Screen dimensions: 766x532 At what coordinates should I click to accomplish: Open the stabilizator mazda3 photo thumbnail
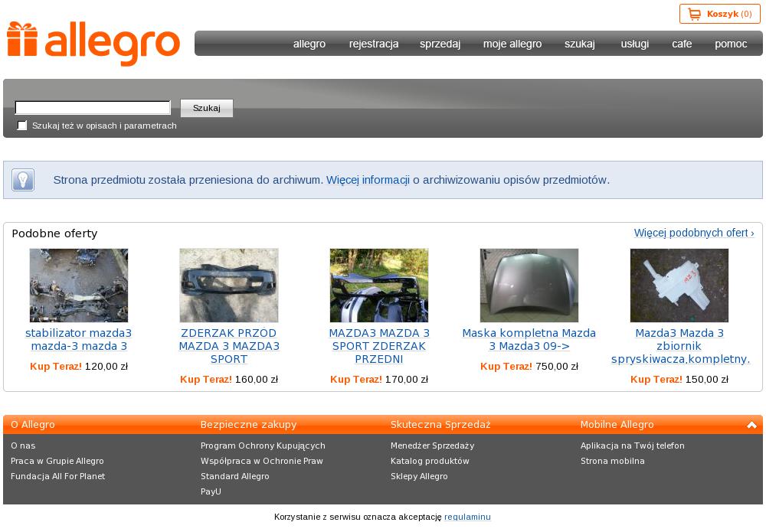[x=79, y=286]
